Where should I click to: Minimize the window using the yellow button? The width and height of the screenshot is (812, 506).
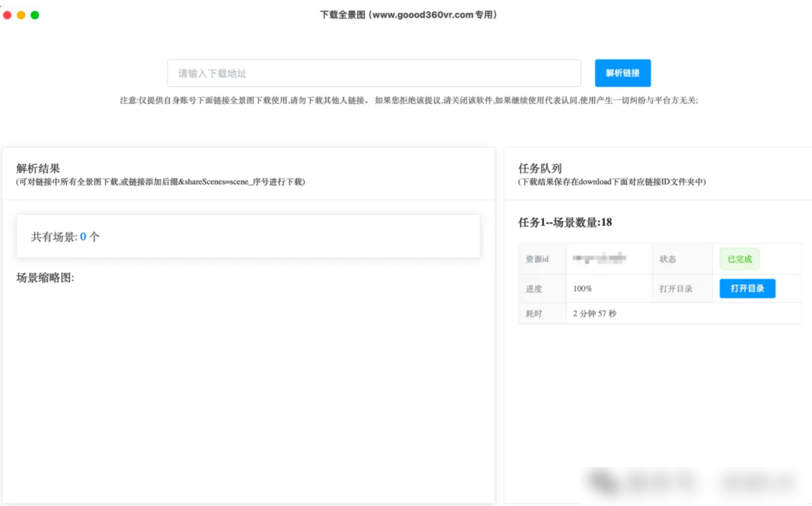coord(21,15)
